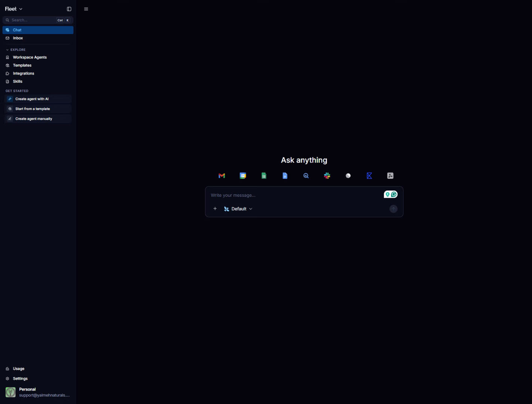Click the send message arrow button
This screenshot has width=532, height=404.
[394, 209]
